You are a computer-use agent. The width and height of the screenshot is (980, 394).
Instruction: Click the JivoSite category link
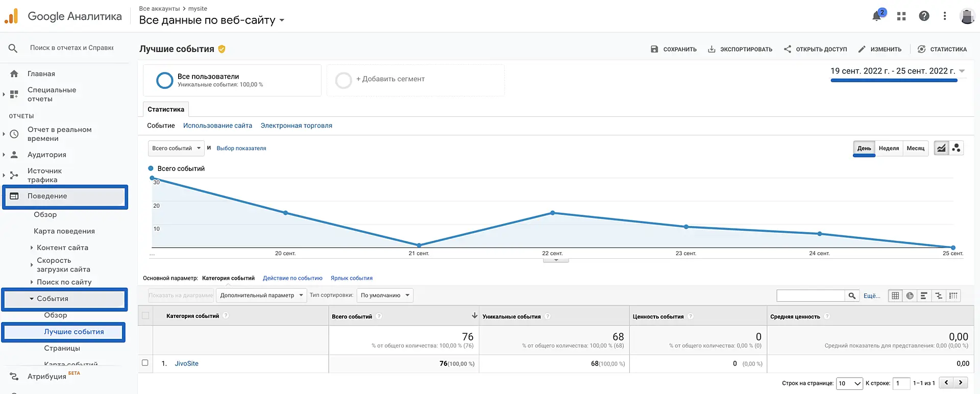coord(186,363)
